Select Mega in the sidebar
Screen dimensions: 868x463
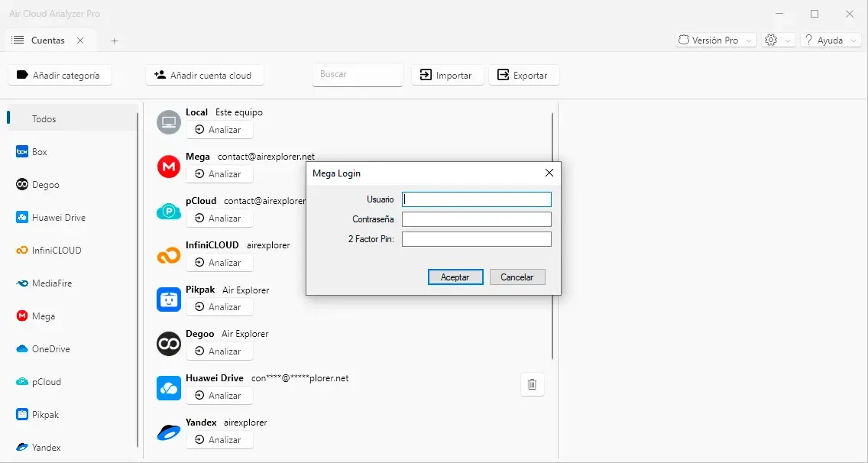pyautogui.click(x=72, y=316)
